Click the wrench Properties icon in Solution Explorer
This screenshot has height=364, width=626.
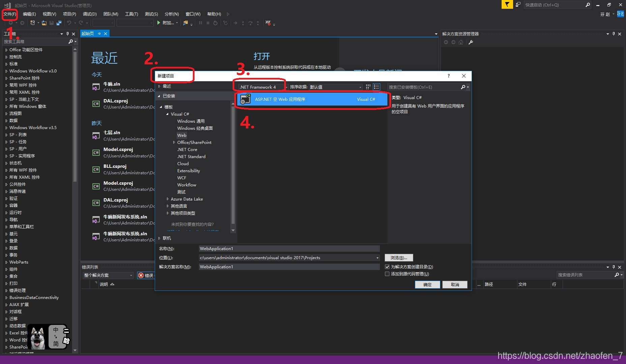point(471,42)
